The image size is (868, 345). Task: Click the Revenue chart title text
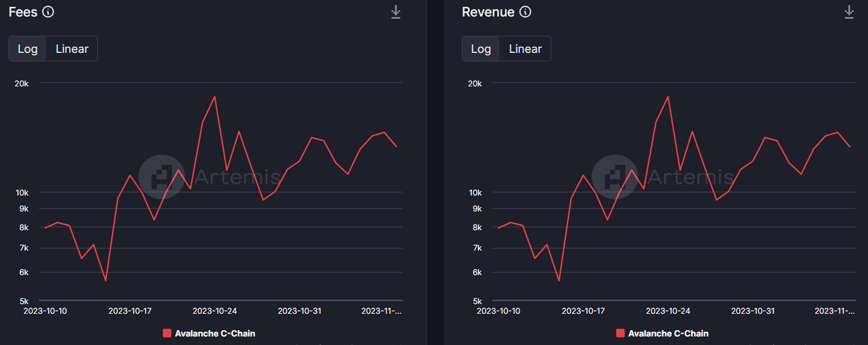[x=488, y=12]
